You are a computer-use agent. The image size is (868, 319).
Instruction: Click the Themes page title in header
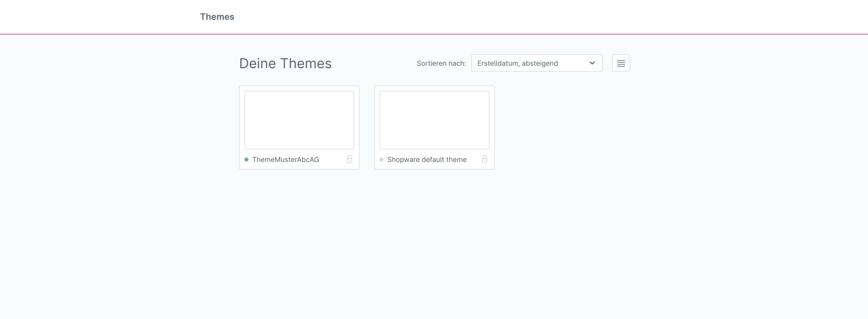(217, 17)
